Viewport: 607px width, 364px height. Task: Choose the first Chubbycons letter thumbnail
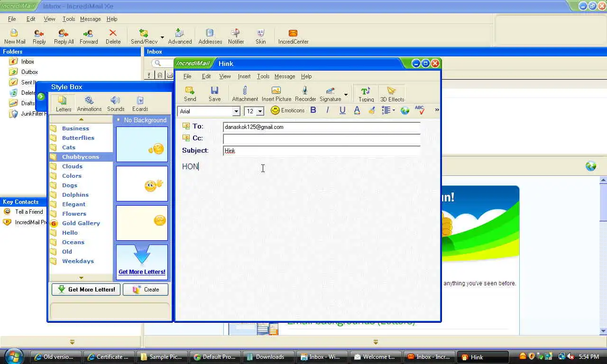pyautogui.click(x=142, y=144)
